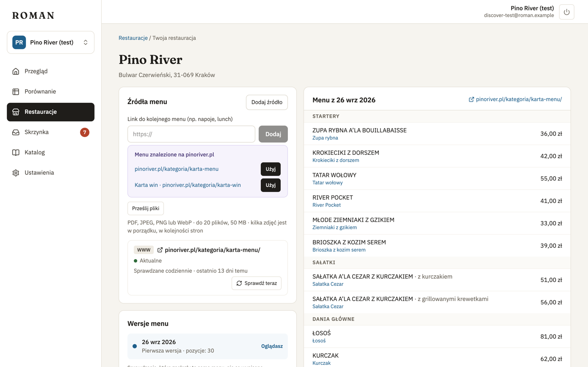Open Porównanie in sidebar
This screenshot has height=367, width=588.
(50, 91)
